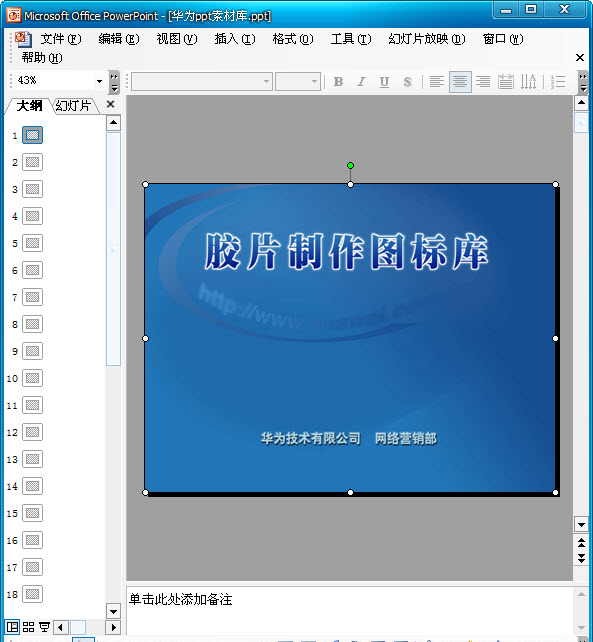Click outline pane scroll up arrow
This screenshot has height=642, width=593.
tap(113, 122)
